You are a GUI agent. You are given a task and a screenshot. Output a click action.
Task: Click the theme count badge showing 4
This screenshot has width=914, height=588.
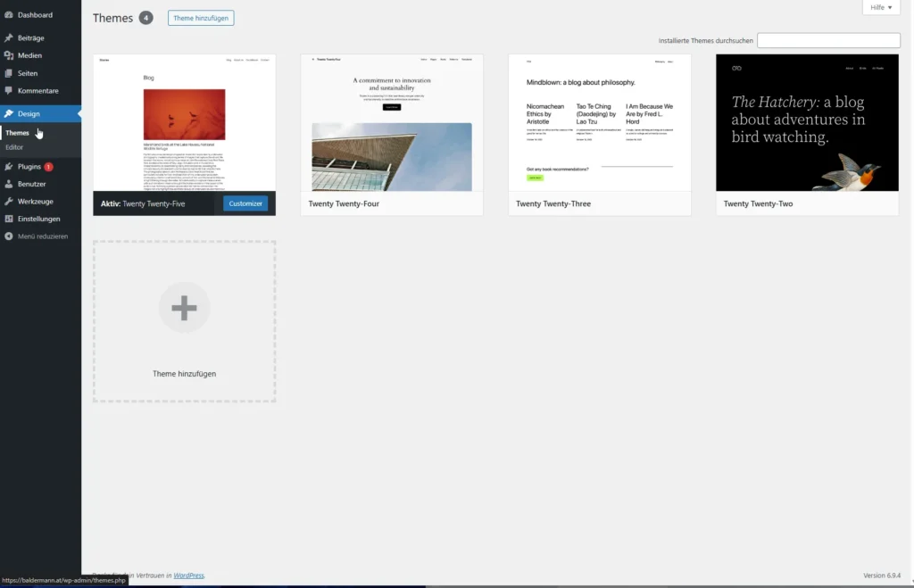[145, 18]
